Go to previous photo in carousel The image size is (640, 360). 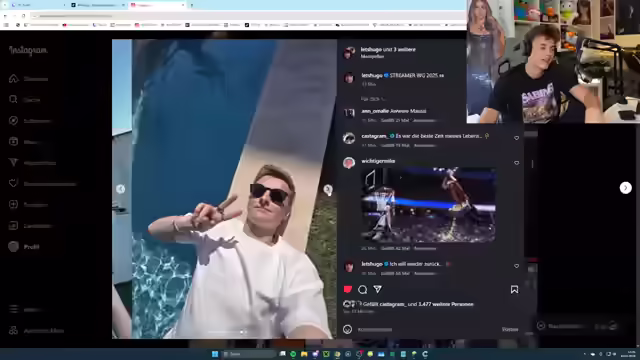point(120,189)
